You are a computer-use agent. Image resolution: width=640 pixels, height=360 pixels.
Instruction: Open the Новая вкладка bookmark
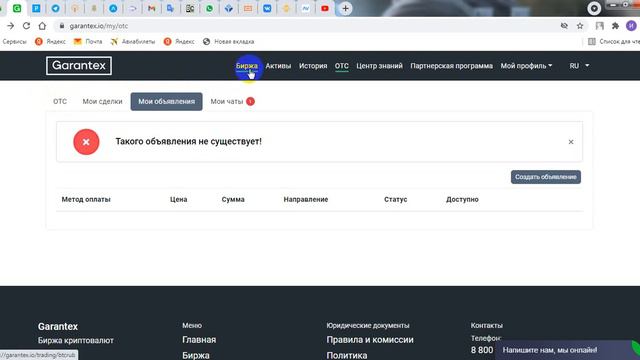pos(229,42)
